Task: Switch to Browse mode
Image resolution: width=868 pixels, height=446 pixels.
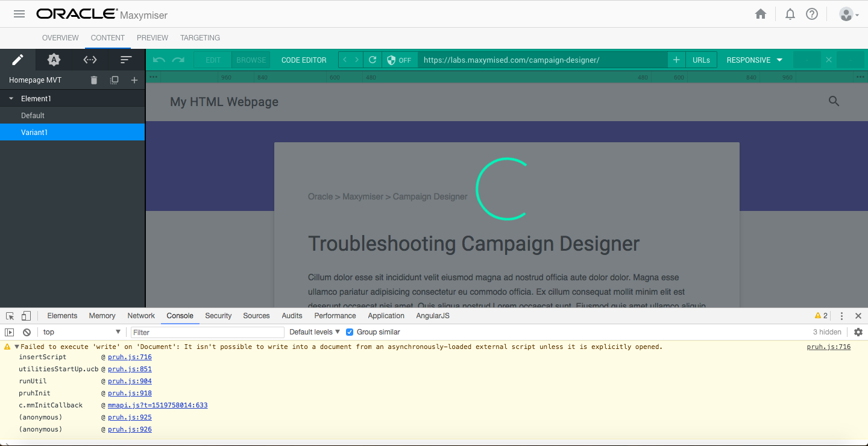Action: [251, 60]
